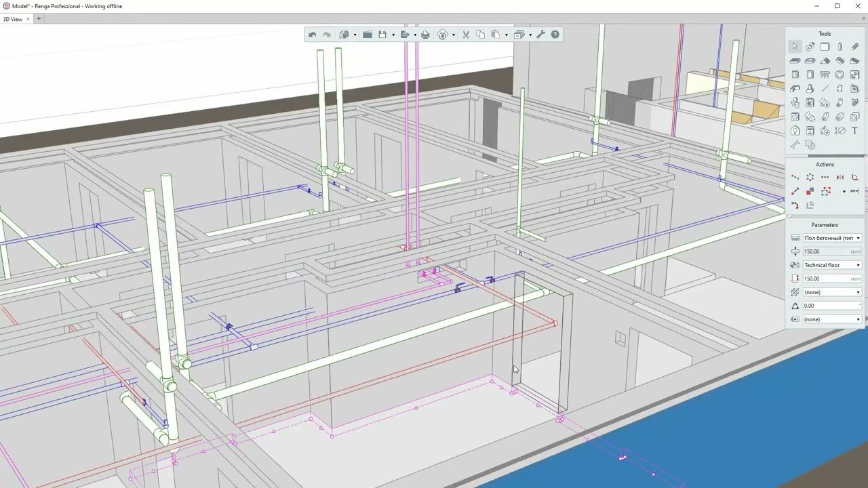Viewport: 868px width, 488px height.
Task: Expand dropdown arrow next to Save icon
Action: click(392, 35)
